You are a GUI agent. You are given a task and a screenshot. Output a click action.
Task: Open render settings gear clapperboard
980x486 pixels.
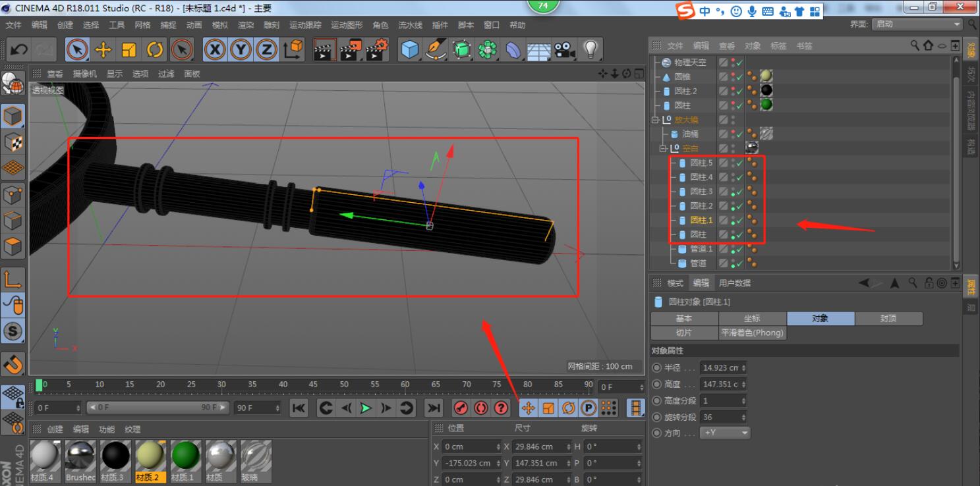377,49
